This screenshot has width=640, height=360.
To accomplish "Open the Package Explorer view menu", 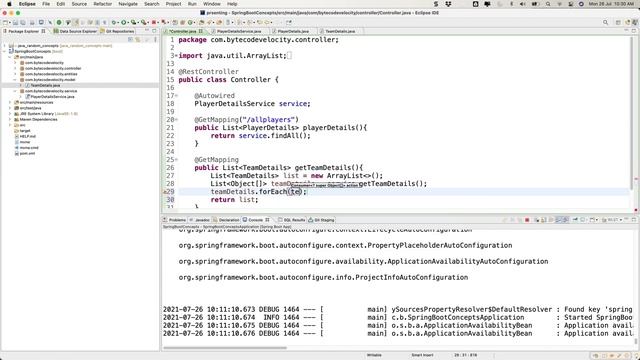I will 155,40.
